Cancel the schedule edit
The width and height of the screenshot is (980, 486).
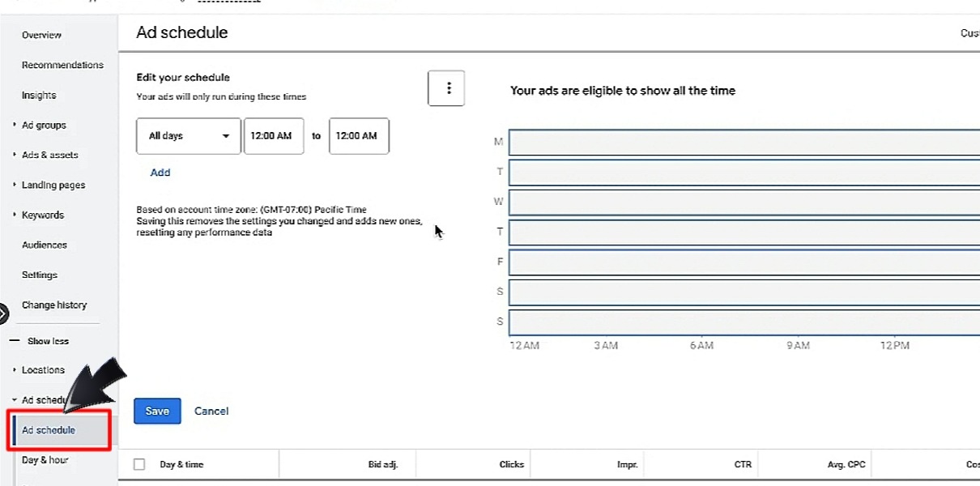tap(211, 411)
